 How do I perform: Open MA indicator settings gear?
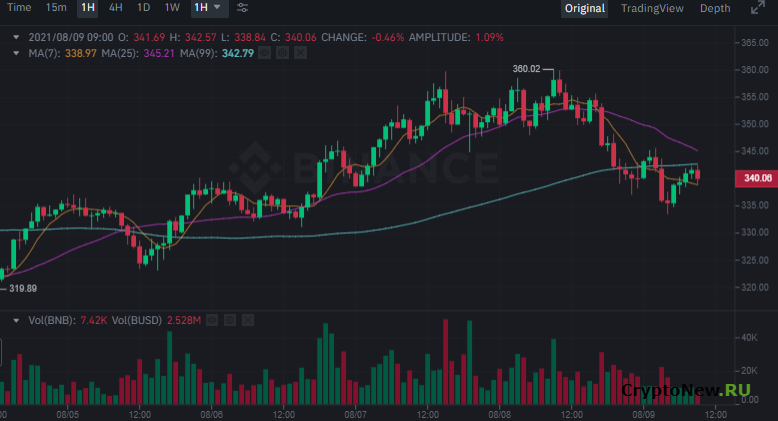[x=282, y=53]
